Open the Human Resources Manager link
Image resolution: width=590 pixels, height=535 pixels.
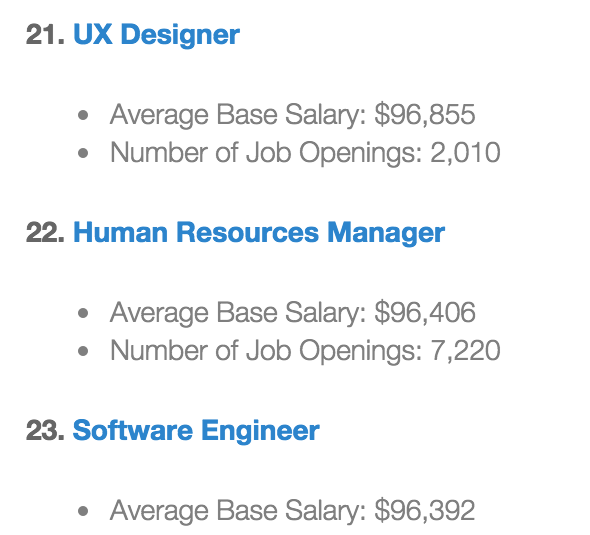click(x=259, y=233)
